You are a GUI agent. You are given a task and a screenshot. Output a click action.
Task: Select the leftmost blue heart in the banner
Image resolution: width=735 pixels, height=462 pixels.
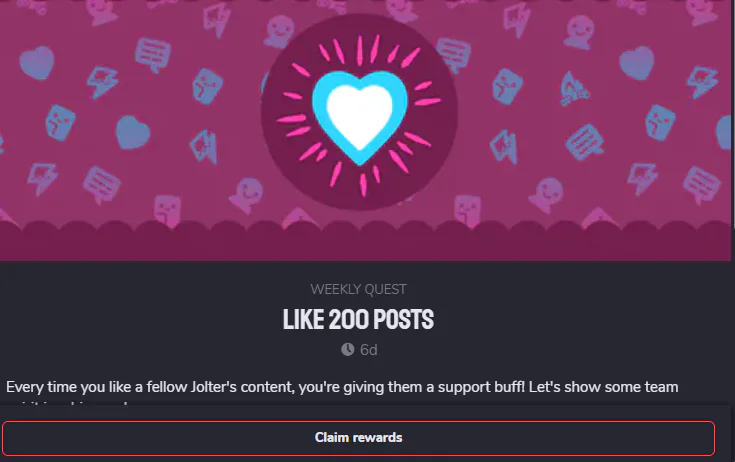click(36, 62)
